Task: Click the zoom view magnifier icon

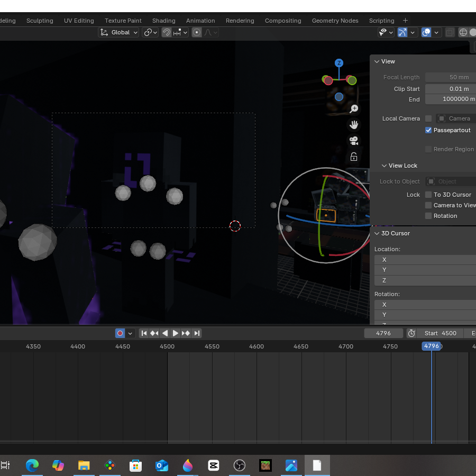Action: tap(354, 109)
